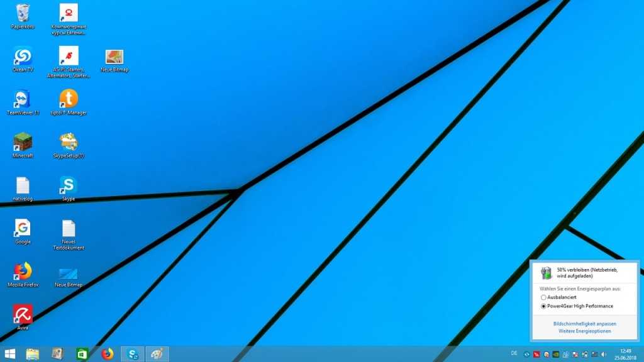The image size is (644, 362).
Task: Click the Okean TV desktop shortcut
Action: [x=23, y=57]
